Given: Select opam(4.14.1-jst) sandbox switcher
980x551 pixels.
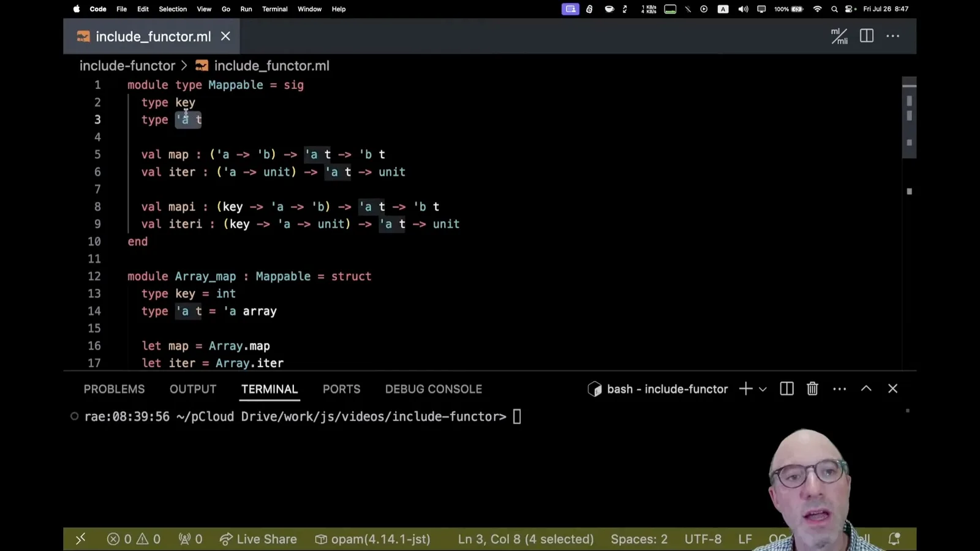Looking at the screenshot, I should click(373, 539).
